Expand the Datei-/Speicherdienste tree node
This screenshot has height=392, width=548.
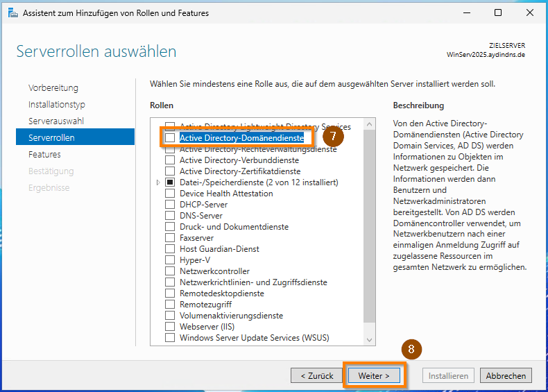click(158, 182)
